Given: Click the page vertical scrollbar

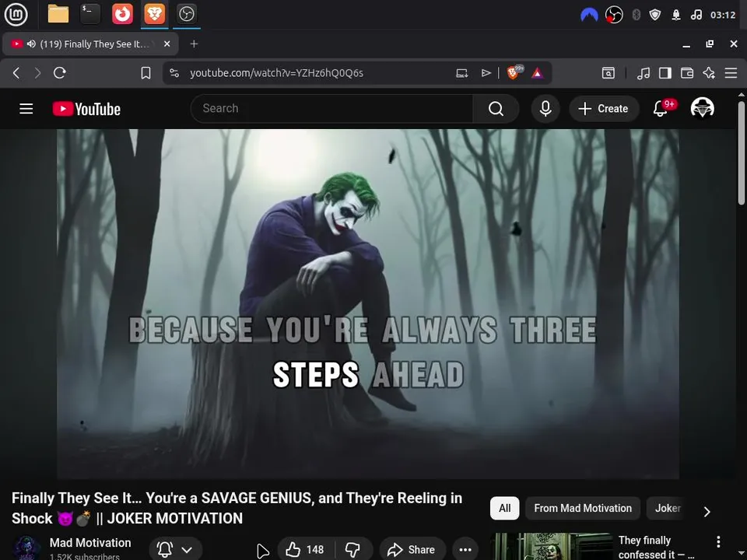Looking at the screenshot, I should point(742,153).
